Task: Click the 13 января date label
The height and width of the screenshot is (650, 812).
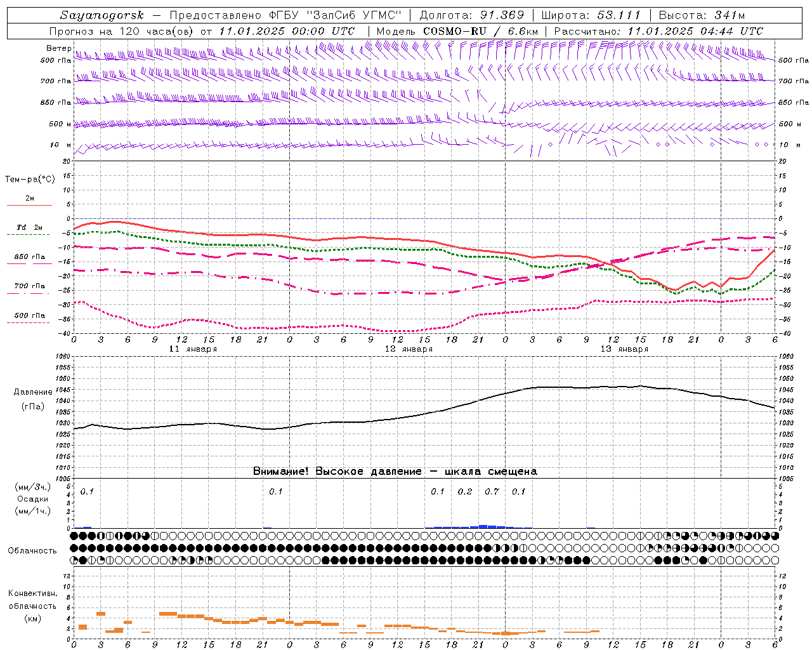Action: pos(624,349)
